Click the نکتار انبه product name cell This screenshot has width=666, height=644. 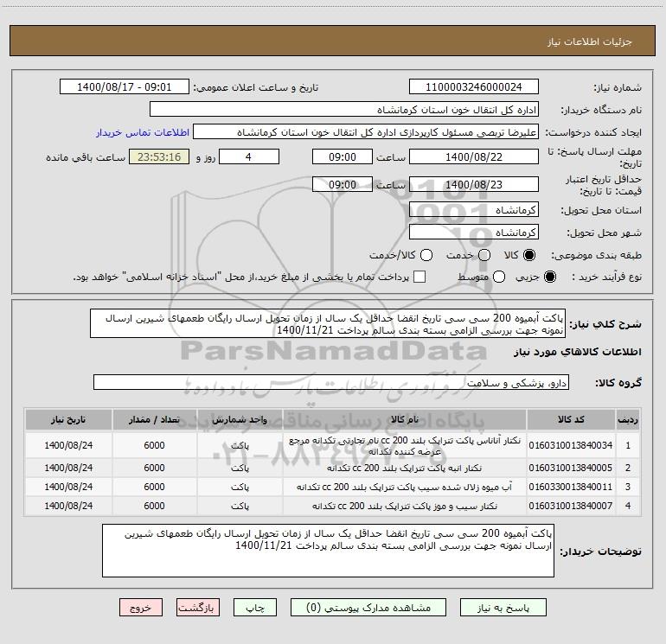click(x=405, y=468)
